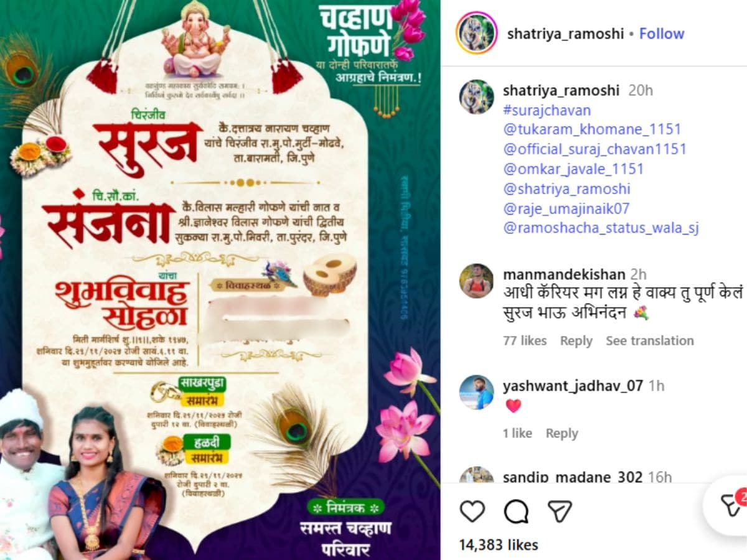View the 14,383 likes list
The width and height of the screenshot is (747, 560).
499,546
